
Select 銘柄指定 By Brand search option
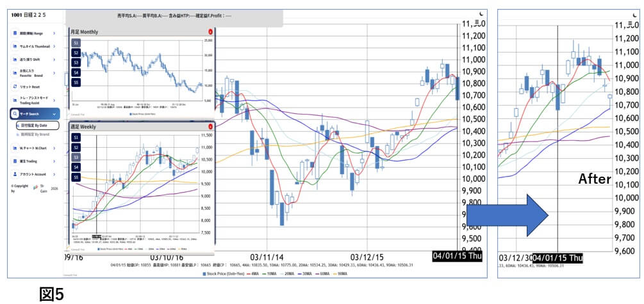tap(31, 134)
